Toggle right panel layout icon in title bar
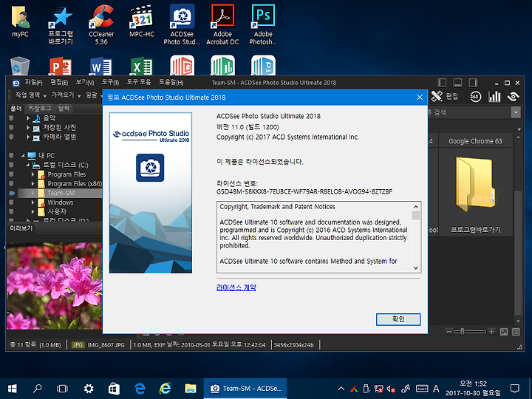Screen dimensions: 532x399 pos(474,83)
